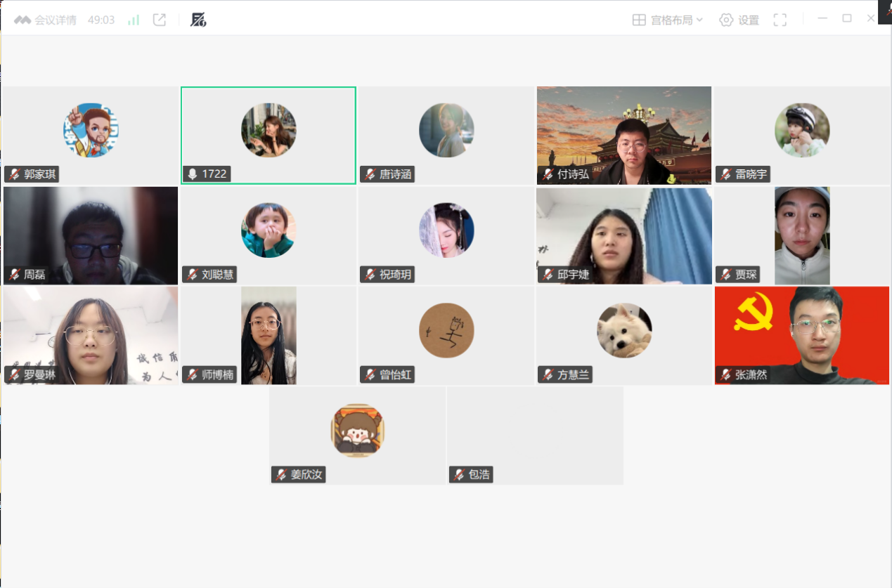Expand the 宫格布局 layout dropdown
892x588 pixels.
668,20
